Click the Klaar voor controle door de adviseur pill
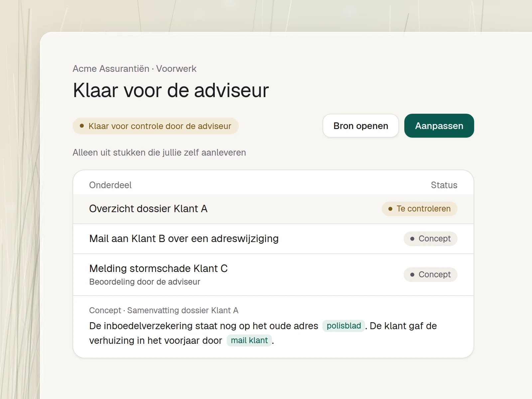The image size is (532, 399). 155,126
